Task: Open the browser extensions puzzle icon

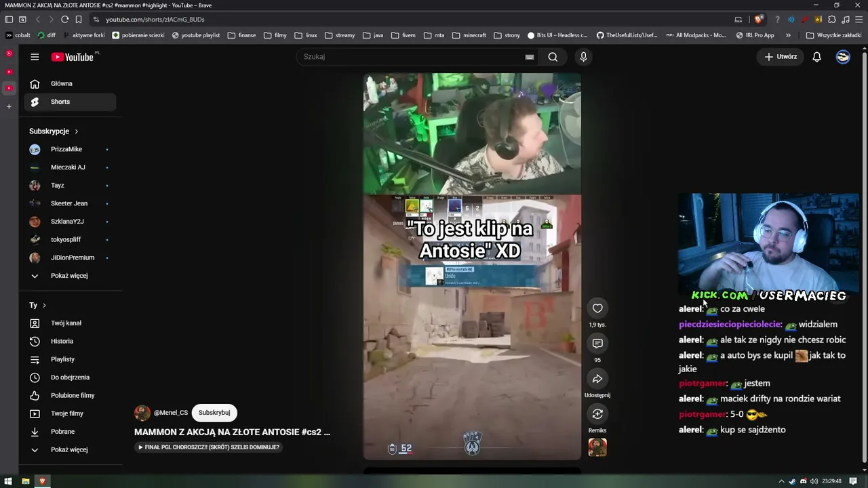Action: click(832, 20)
